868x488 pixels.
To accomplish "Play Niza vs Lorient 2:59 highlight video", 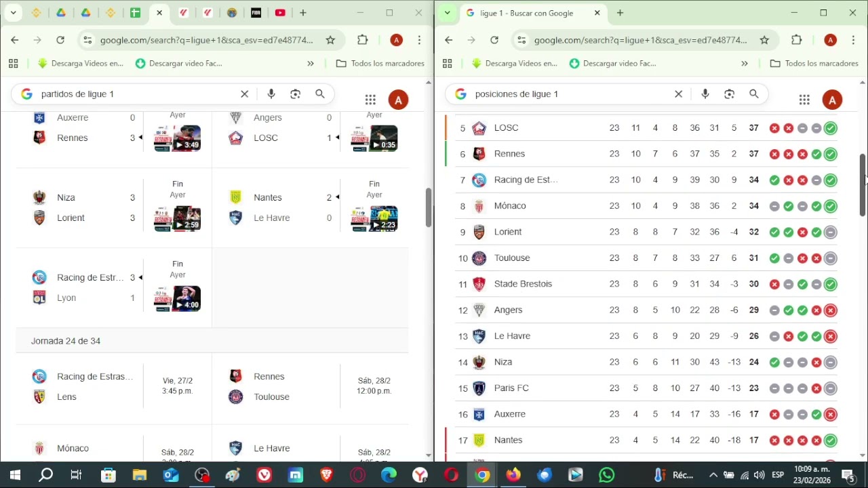I will pos(178,218).
